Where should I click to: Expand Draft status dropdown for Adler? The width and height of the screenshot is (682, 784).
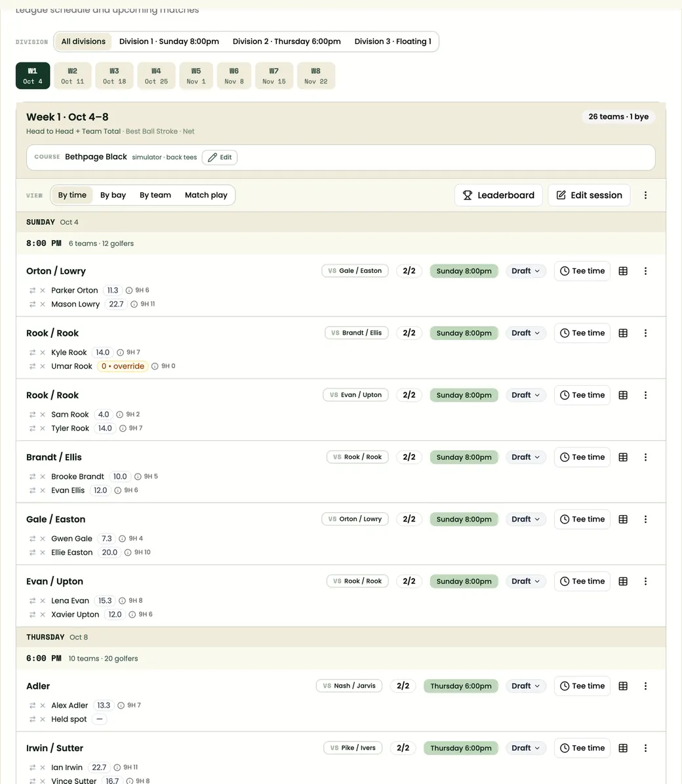526,686
